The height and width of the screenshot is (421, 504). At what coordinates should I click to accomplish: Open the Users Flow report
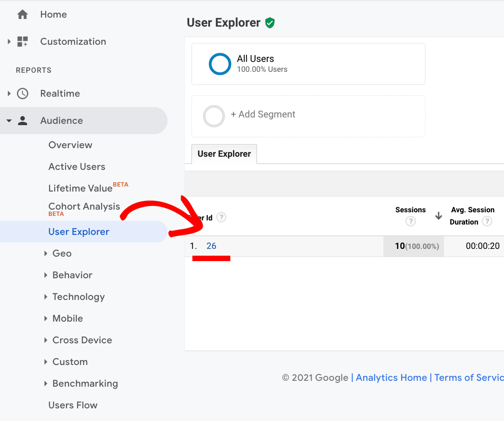tap(73, 405)
